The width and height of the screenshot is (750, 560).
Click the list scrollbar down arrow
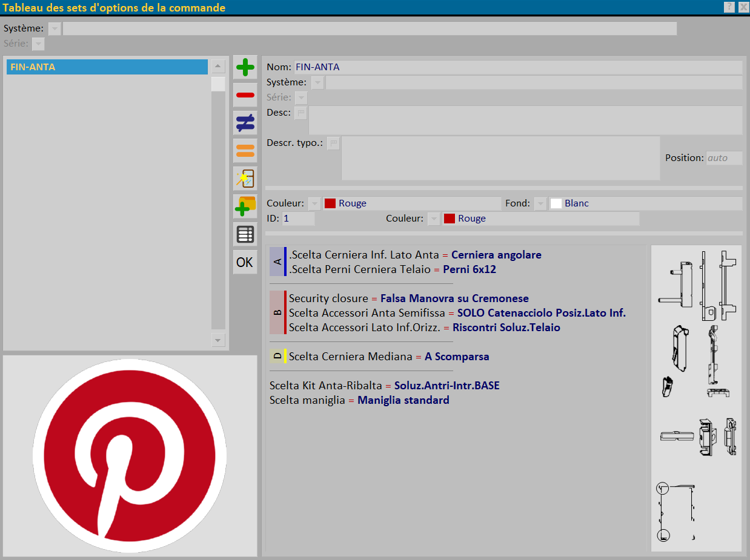click(218, 340)
